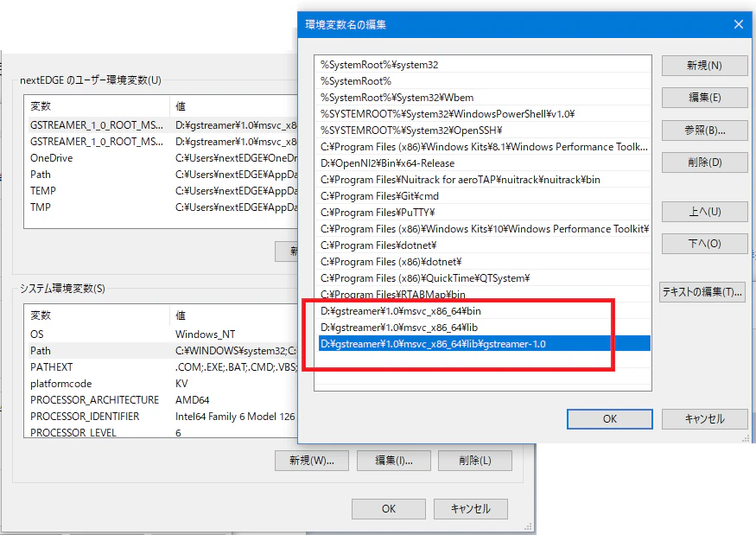Select the PROCESSOR_IDENTIFIER variable row
Screen dimensions: 756x535
pos(163,417)
